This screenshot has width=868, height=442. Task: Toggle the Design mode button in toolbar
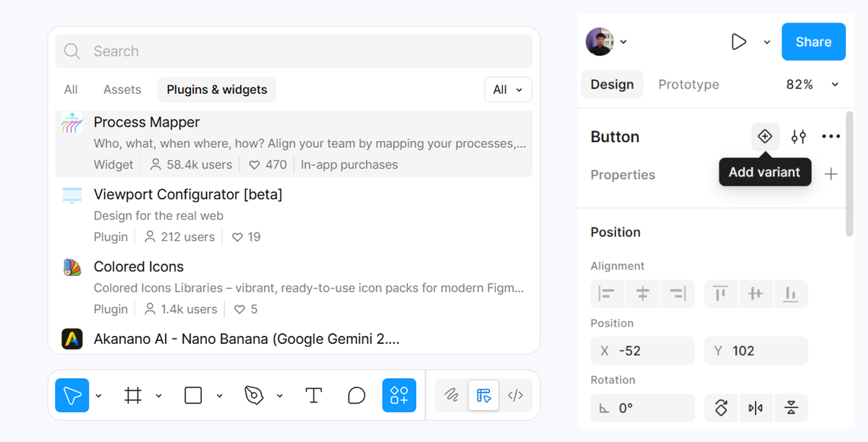[x=484, y=396]
